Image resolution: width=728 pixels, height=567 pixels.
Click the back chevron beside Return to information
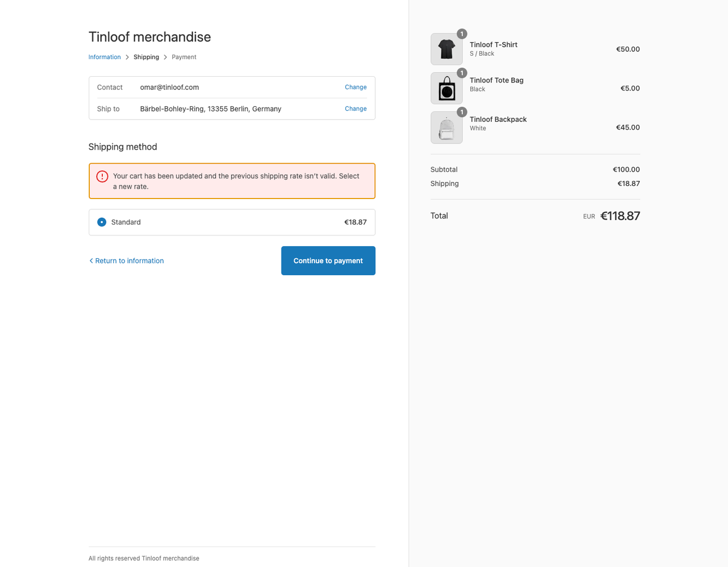[x=91, y=260]
